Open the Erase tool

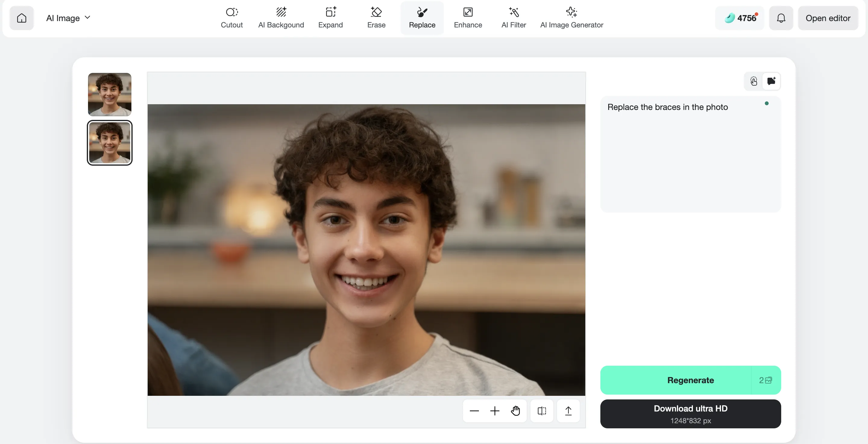tap(376, 17)
